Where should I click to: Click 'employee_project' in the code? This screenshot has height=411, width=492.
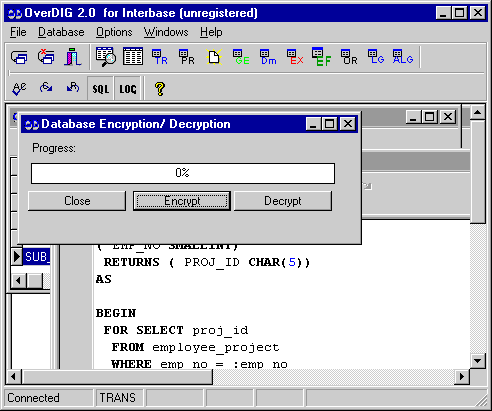tap(216, 348)
